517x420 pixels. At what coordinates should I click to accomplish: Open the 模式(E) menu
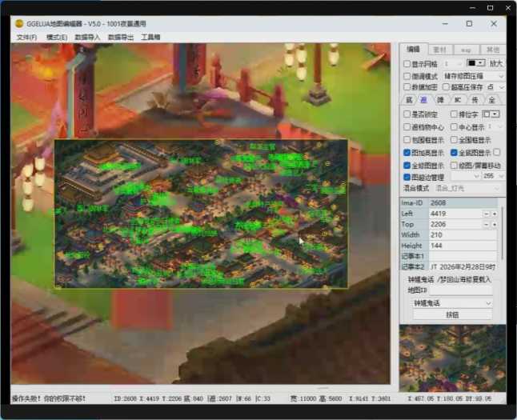(57, 38)
